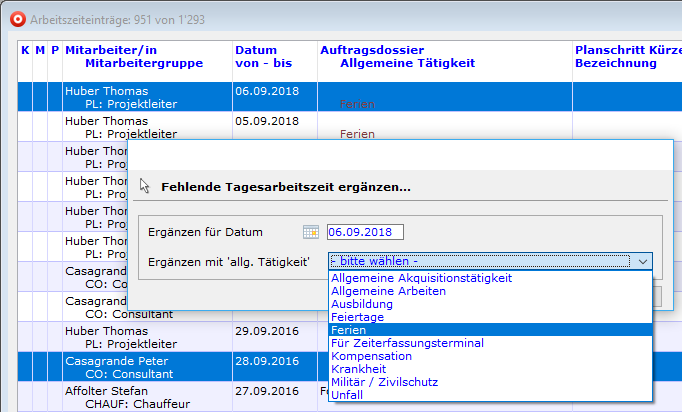Select 'Militär / Zivilschutz' option
The image size is (682, 412).
384,382
